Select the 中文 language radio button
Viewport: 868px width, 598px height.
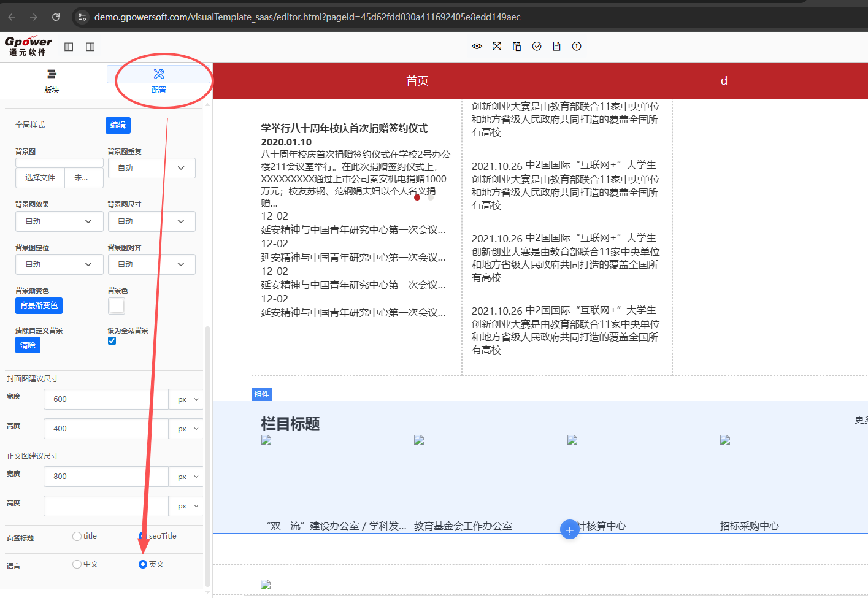pyautogui.click(x=77, y=564)
